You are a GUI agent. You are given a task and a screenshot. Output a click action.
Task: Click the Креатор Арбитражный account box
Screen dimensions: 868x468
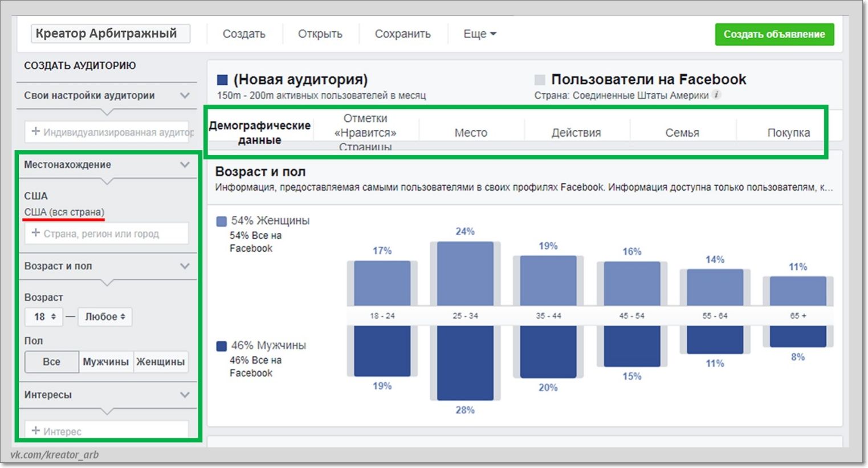(111, 34)
